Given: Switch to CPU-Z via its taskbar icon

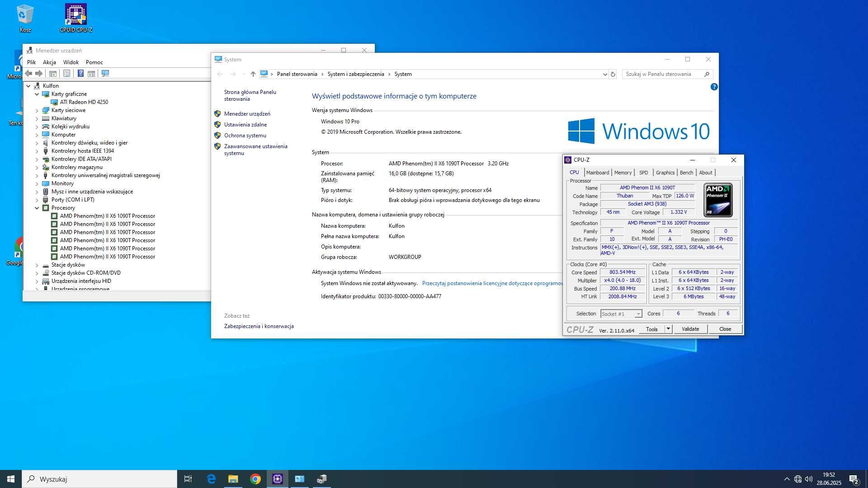Looking at the screenshot, I should pos(278,479).
